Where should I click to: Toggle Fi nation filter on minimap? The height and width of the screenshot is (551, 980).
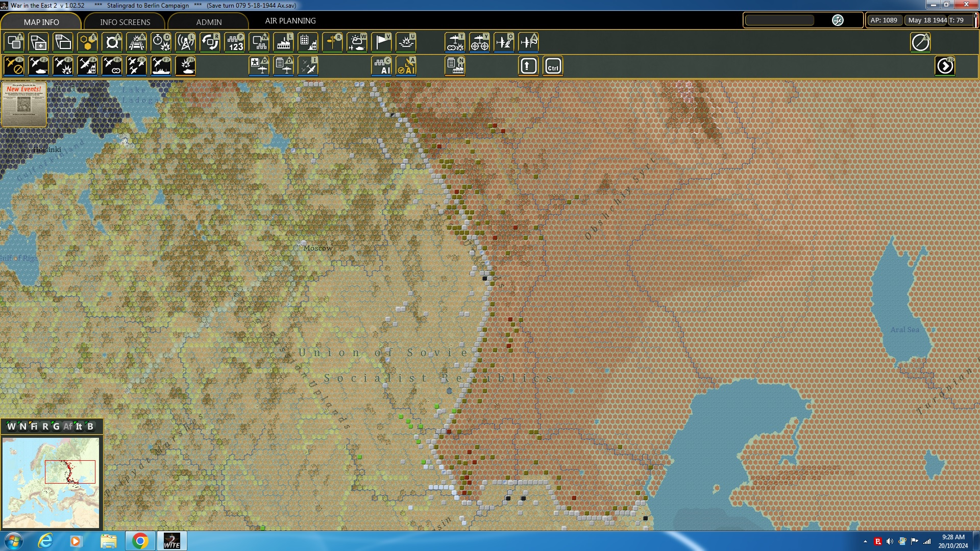click(34, 427)
